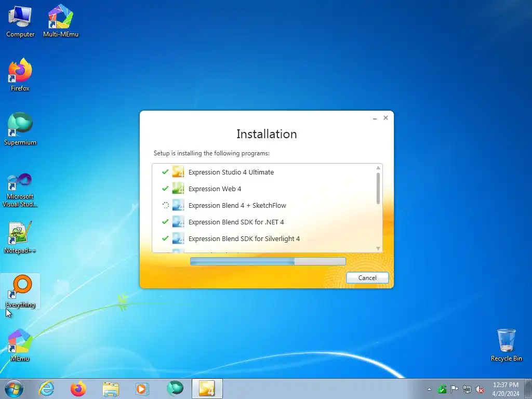532x399 pixels.
Task: Select the Everything search desktop shortcut
Action: tap(20, 291)
